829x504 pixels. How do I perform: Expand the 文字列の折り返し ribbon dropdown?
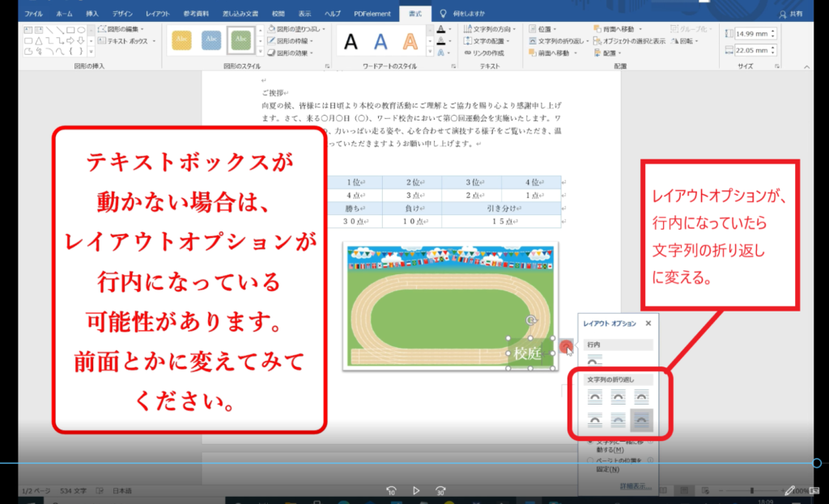point(557,40)
